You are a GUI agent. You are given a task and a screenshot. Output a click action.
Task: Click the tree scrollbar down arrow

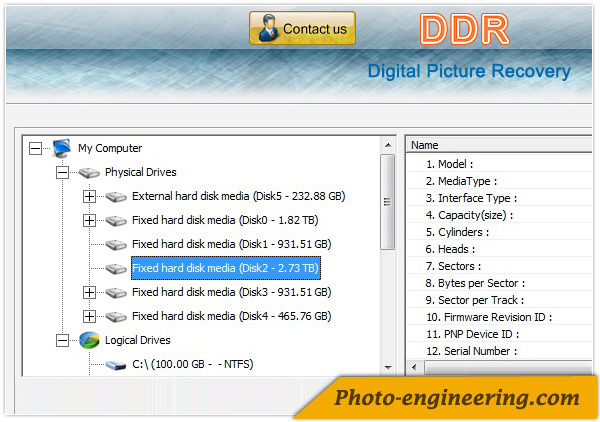point(388,368)
